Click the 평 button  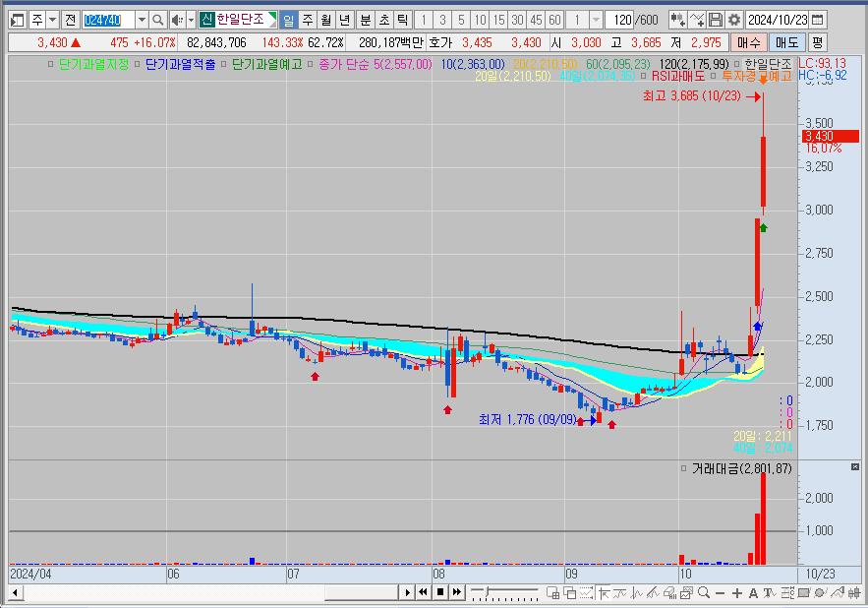click(x=818, y=42)
